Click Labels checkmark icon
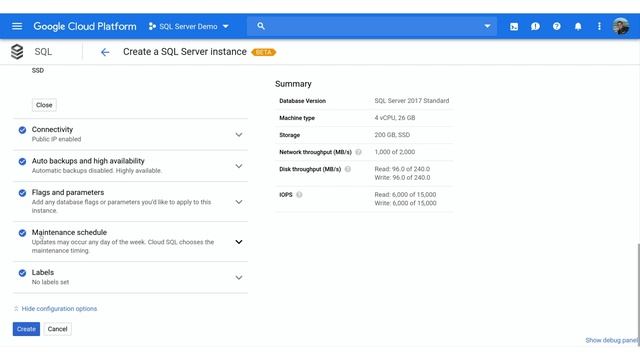The width and height of the screenshot is (640, 360). coord(22,273)
